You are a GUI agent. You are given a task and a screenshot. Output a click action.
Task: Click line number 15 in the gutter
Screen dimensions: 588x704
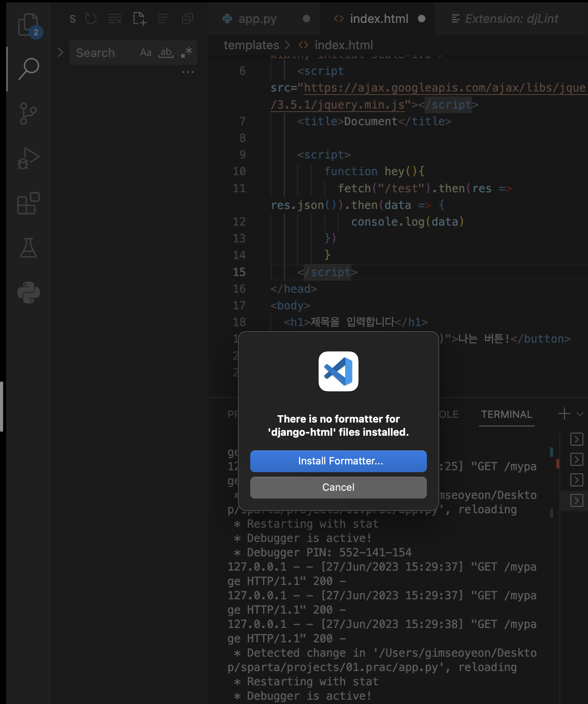point(239,272)
